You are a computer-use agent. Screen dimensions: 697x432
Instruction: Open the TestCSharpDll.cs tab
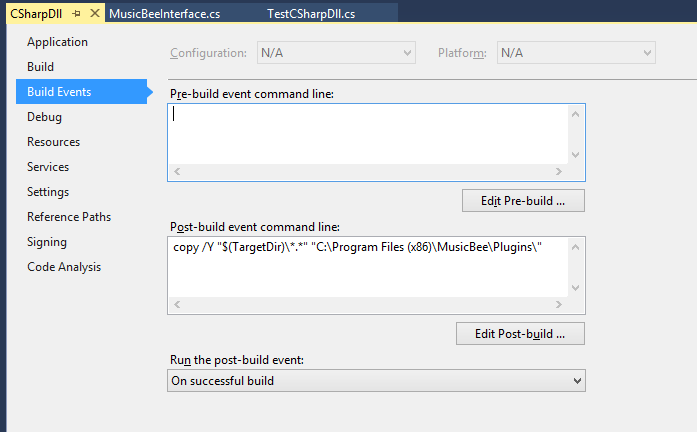[310, 13]
